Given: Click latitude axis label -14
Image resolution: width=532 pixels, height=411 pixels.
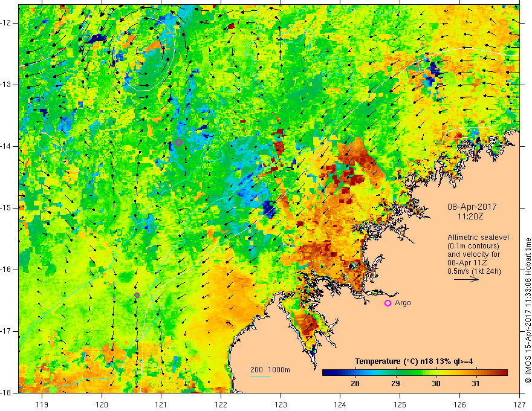Looking at the screenshot, I should (x=6, y=146).
